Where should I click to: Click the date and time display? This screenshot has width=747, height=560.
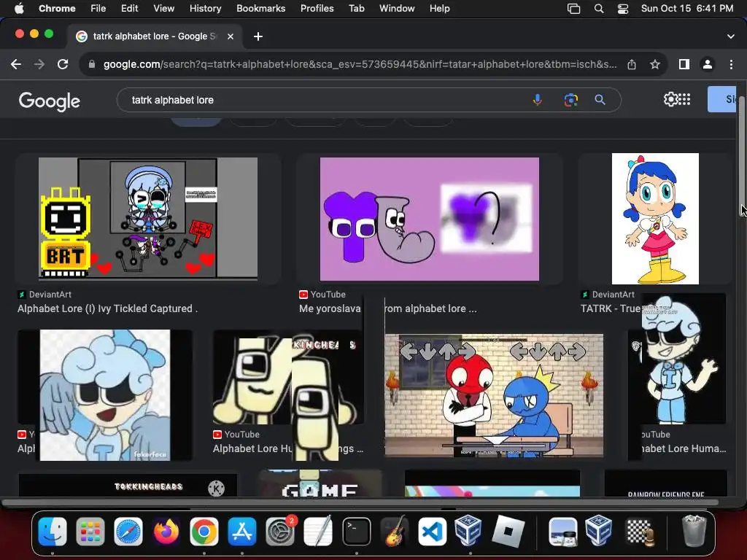click(x=687, y=8)
